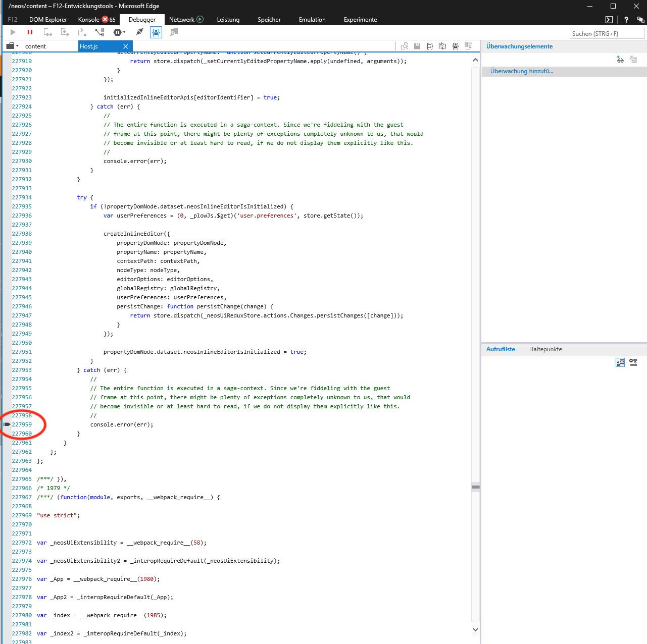
Task: Open the Experimente tab
Action: click(x=361, y=20)
